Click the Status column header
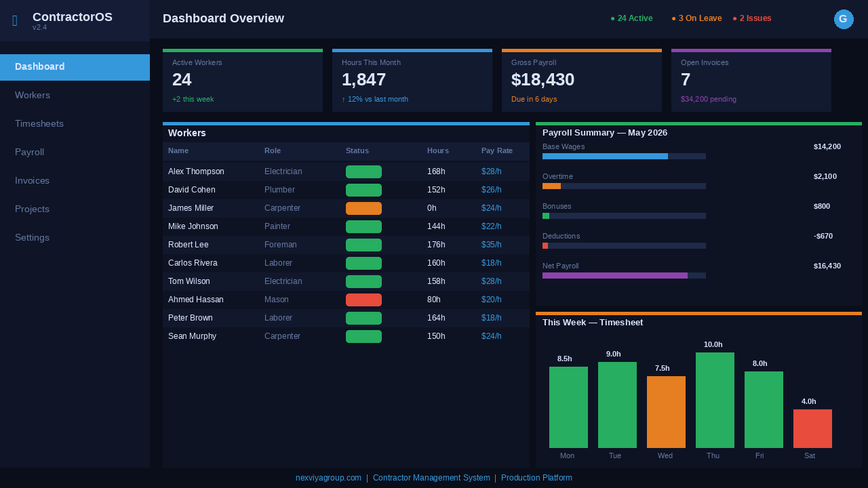Viewport: 868px width, 488px height. click(357, 150)
